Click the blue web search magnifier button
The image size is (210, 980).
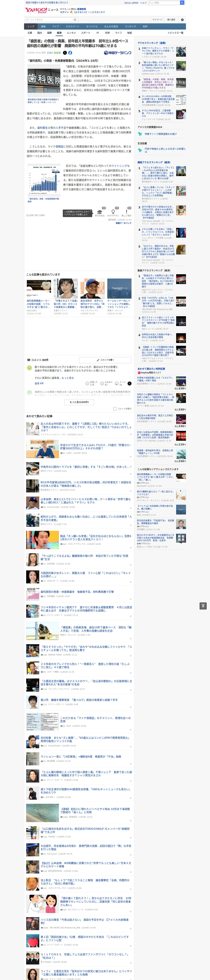tap(182, 3)
